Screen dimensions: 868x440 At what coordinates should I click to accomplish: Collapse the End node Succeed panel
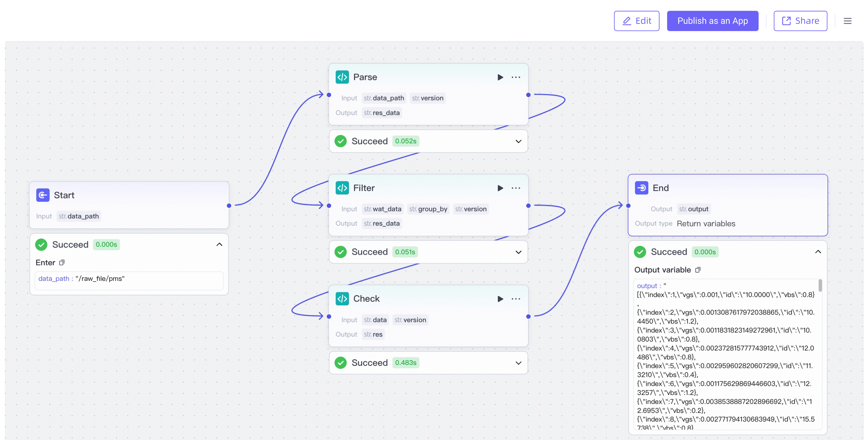tap(818, 252)
